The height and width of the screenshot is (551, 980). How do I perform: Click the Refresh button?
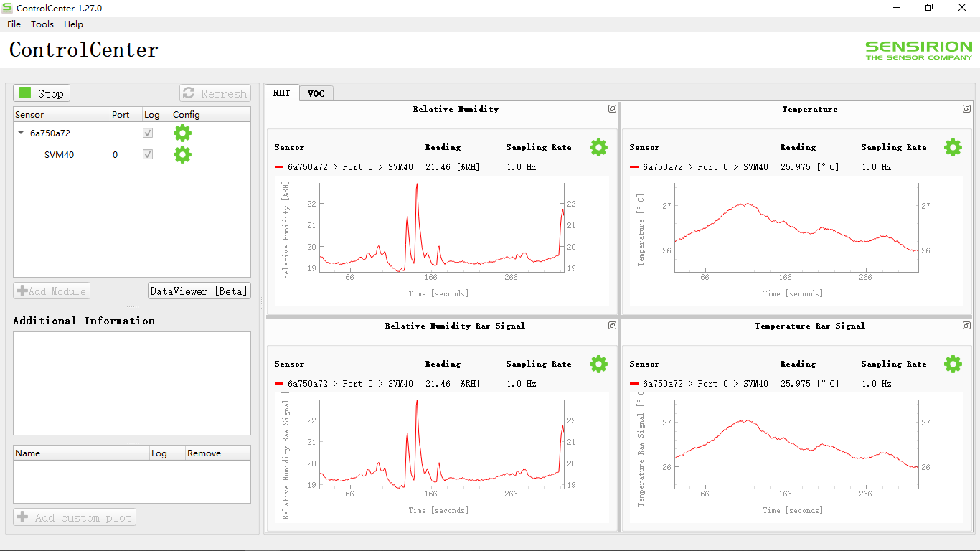(215, 93)
